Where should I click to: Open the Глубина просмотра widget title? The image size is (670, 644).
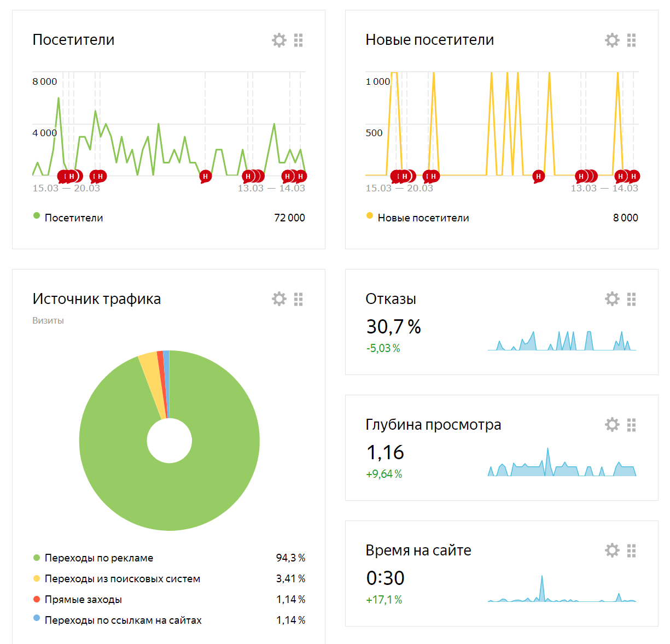tap(433, 425)
